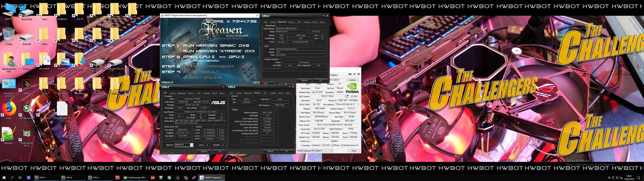Click About in the Heaven app
Viewport: 644px width, 181px height.
click(x=168, y=82)
